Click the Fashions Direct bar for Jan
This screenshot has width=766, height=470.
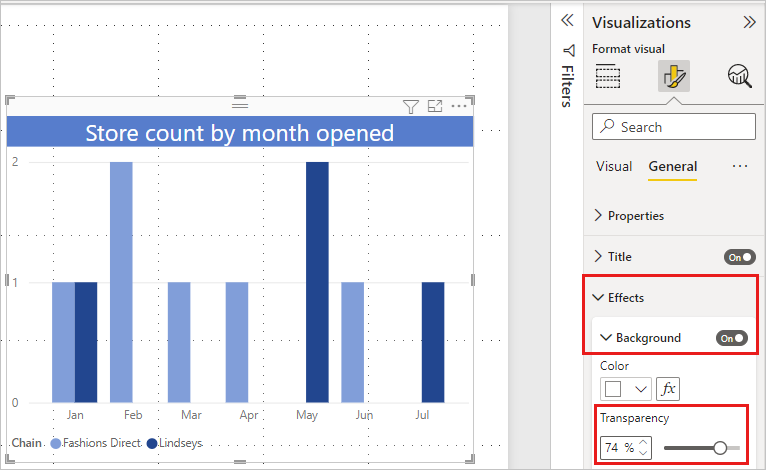click(64, 342)
